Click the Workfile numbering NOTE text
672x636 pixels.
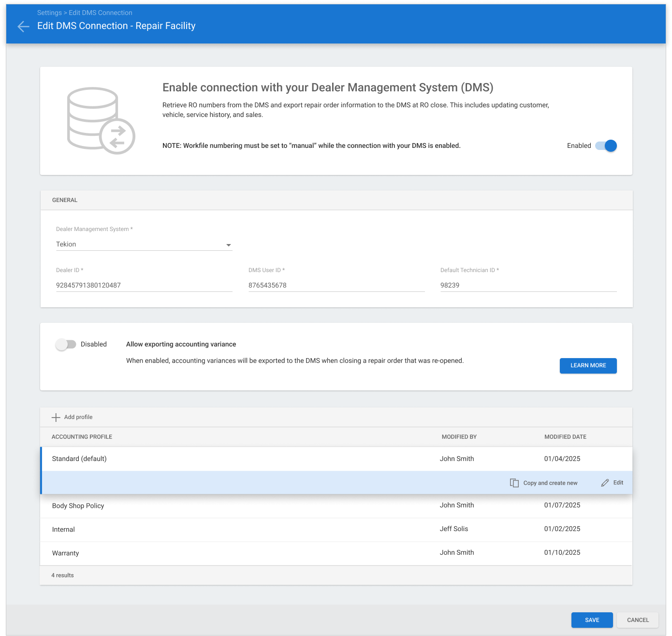click(x=311, y=145)
